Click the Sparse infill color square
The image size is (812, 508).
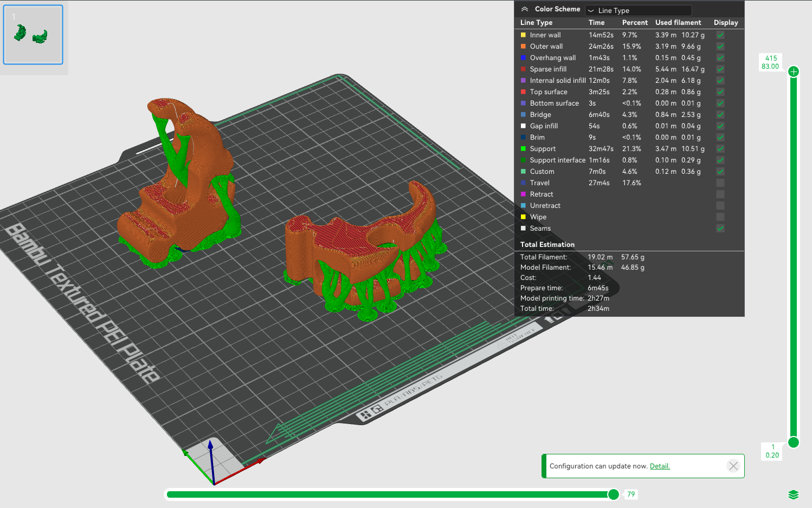pyautogui.click(x=523, y=69)
